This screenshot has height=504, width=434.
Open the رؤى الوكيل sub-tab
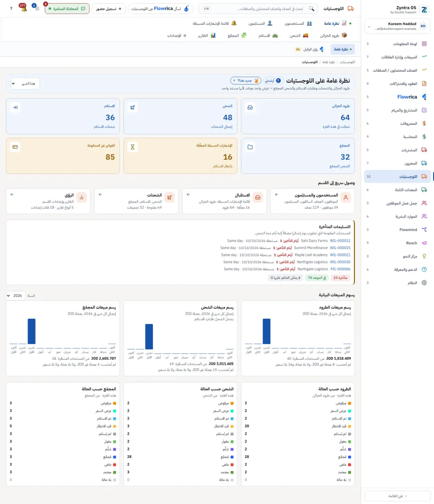[x=309, y=49]
